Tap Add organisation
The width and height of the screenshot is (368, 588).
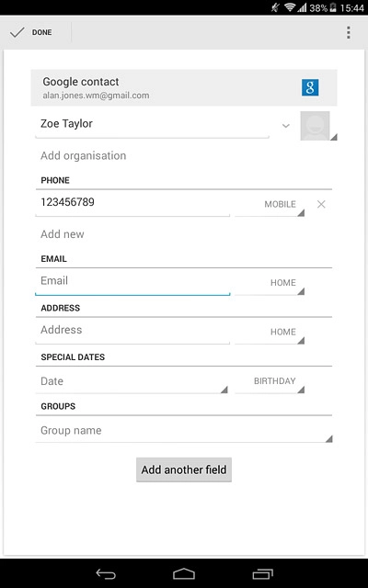click(x=84, y=155)
